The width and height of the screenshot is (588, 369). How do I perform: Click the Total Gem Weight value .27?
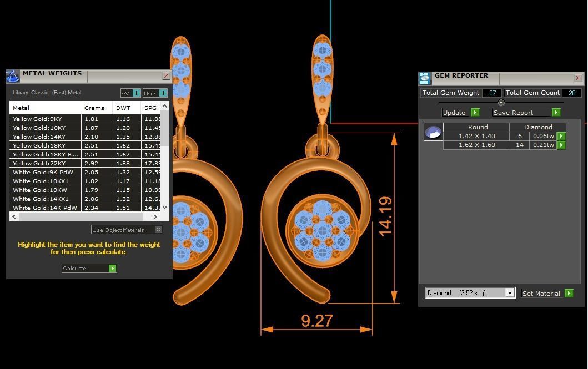(x=491, y=93)
